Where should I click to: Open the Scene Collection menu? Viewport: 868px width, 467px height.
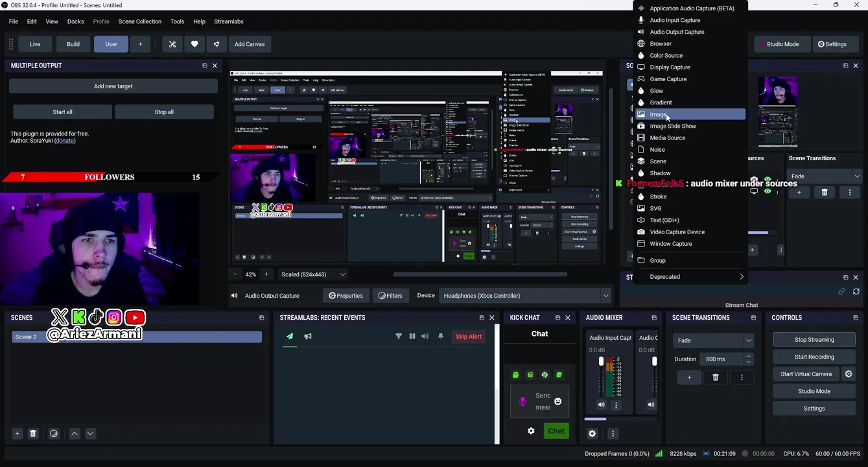tap(139, 21)
